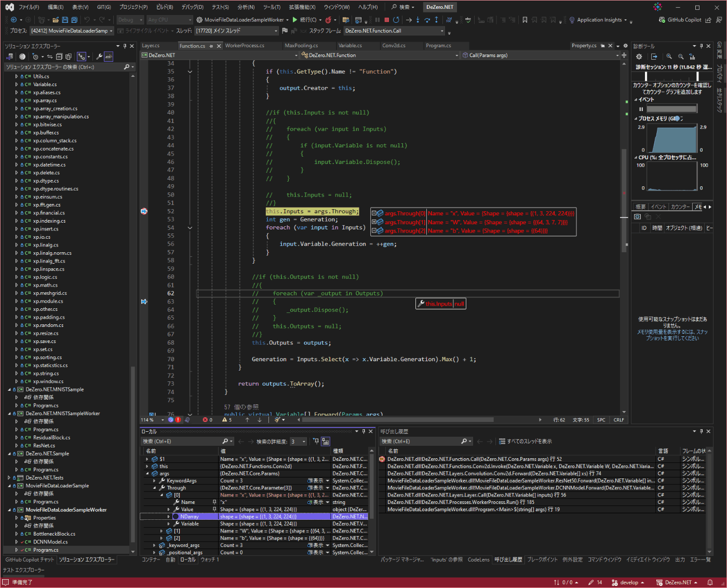Open the Any CPU platform dropdown

(169, 20)
